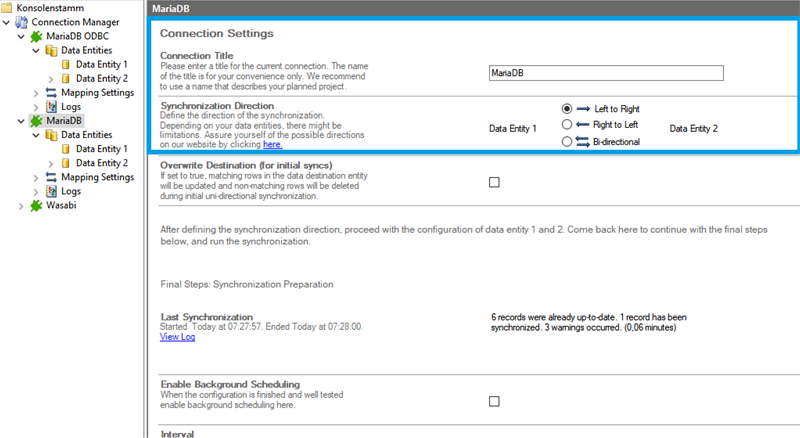Open the View Log link
The height and width of the screenshot is (438, 800).
click(180, 337)
